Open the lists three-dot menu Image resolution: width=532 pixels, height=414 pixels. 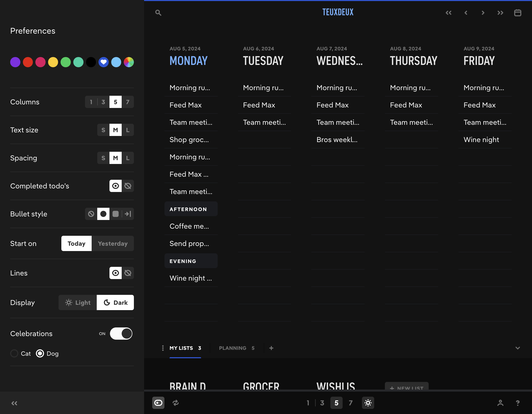click(163, 348)
